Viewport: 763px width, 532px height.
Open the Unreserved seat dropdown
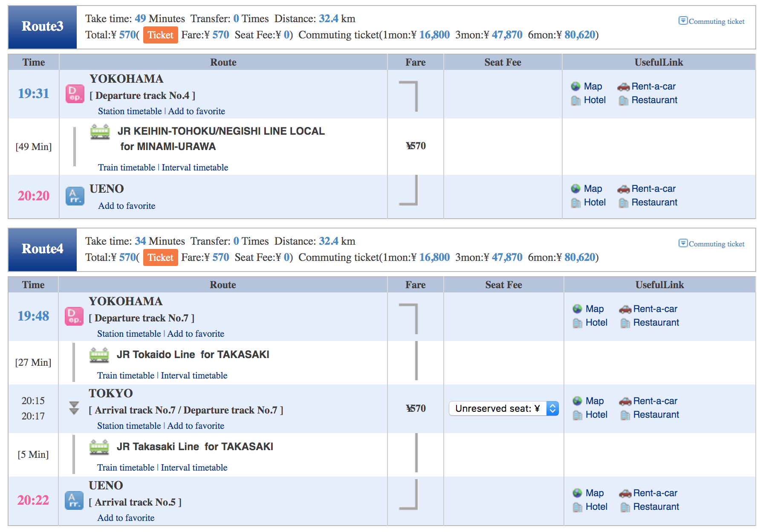[x=503, y=408]
